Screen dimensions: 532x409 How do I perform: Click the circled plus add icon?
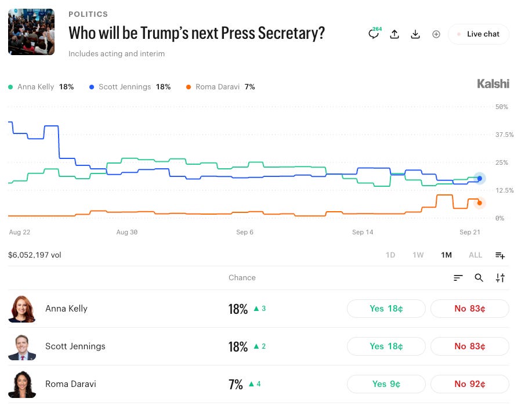point(436,34)
